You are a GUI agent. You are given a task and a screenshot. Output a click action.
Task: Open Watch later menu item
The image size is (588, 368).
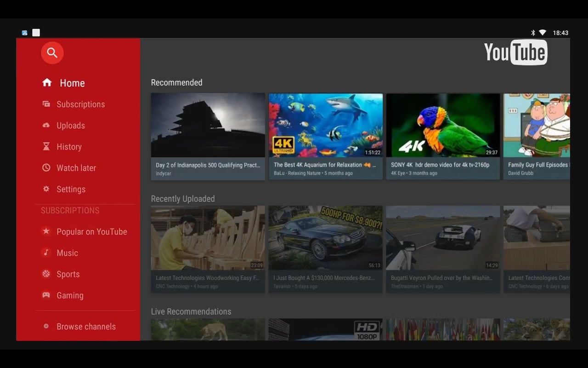[x=76, y=168]
